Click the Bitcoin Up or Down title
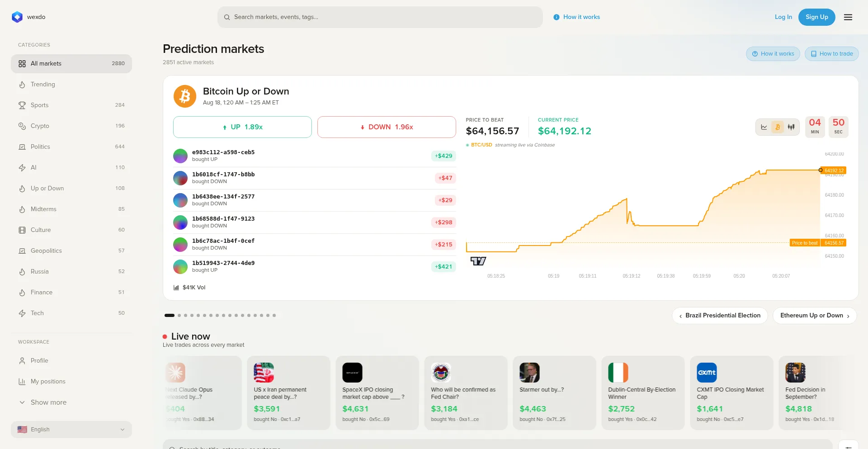 (246, 91)
